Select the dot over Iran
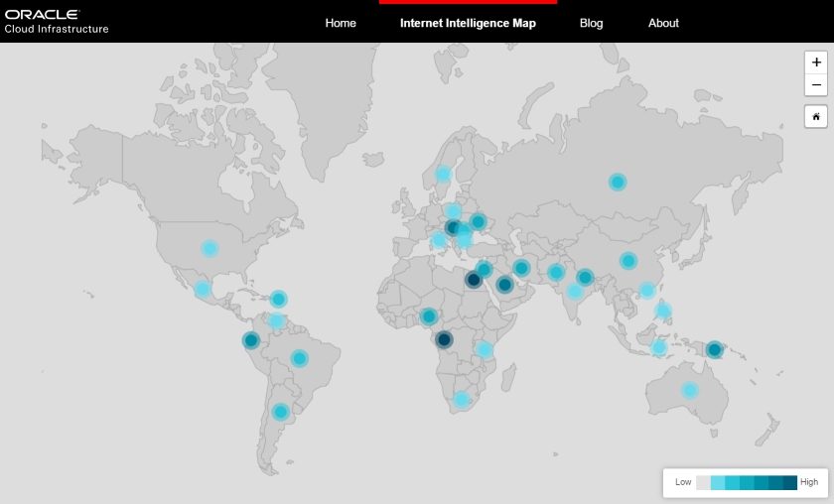The height and width of the screenshot is (504, 834). click(x=521, y=268)
